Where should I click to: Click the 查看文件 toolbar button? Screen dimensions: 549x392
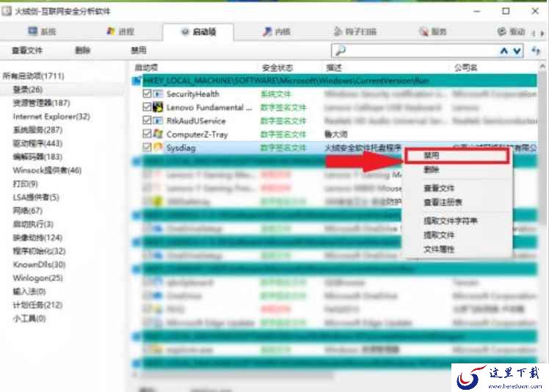pyautogui.click(x=27, y=51)
